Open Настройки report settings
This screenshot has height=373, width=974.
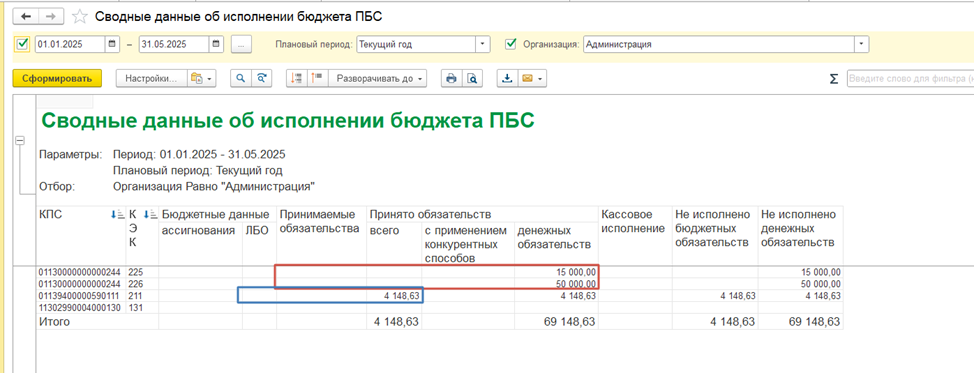151,78
